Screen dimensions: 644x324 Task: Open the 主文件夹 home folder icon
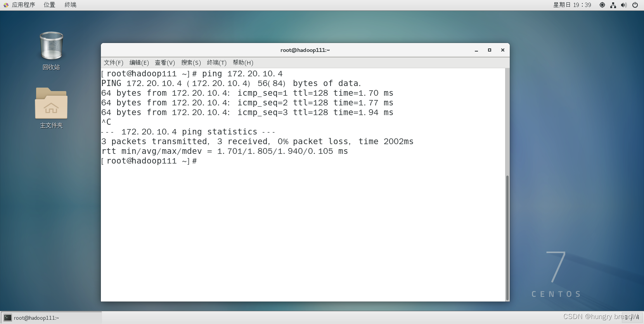(x=51, y=108)
